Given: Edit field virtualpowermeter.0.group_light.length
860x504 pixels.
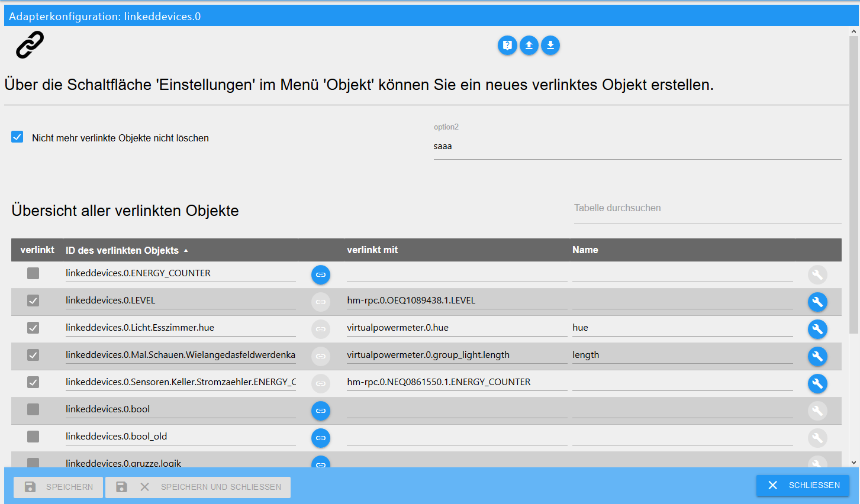Looking at the screenshot, I should pyautogui.click(x=457, y=355).
